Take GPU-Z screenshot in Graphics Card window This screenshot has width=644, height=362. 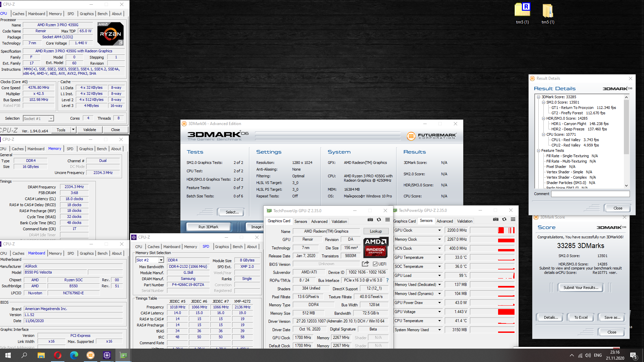(x=370, y=220)
